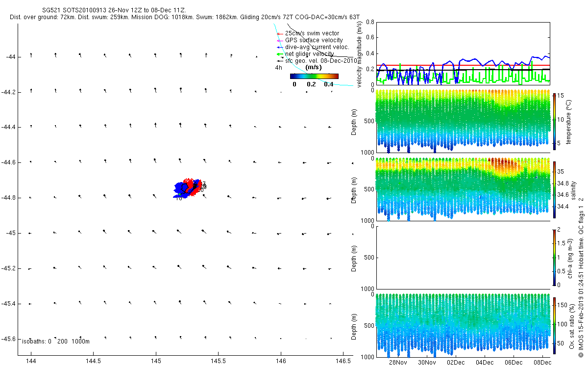Click the blue dive-avg current velocity arrow
This screenshot has height=368, width=588.
tap(279, 47)
